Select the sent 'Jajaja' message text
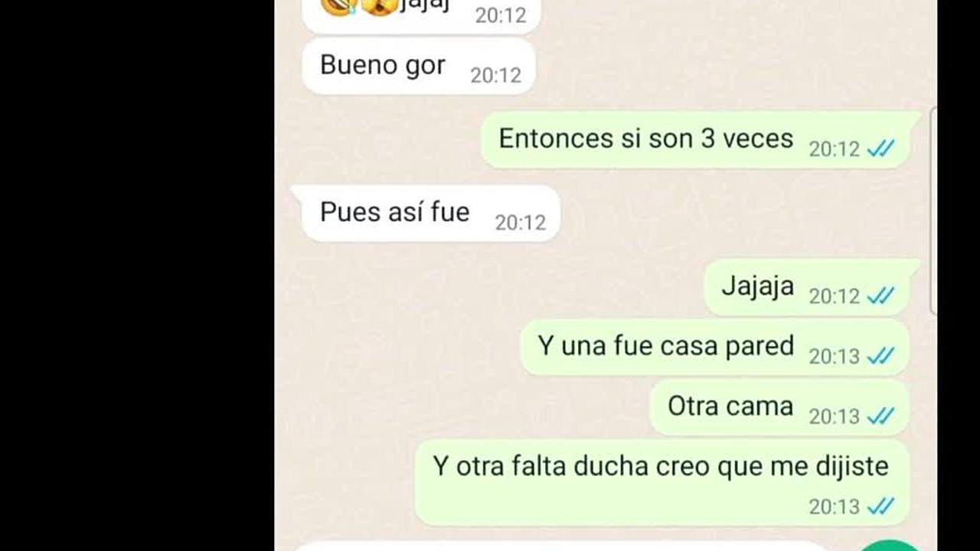 (758, 286)
